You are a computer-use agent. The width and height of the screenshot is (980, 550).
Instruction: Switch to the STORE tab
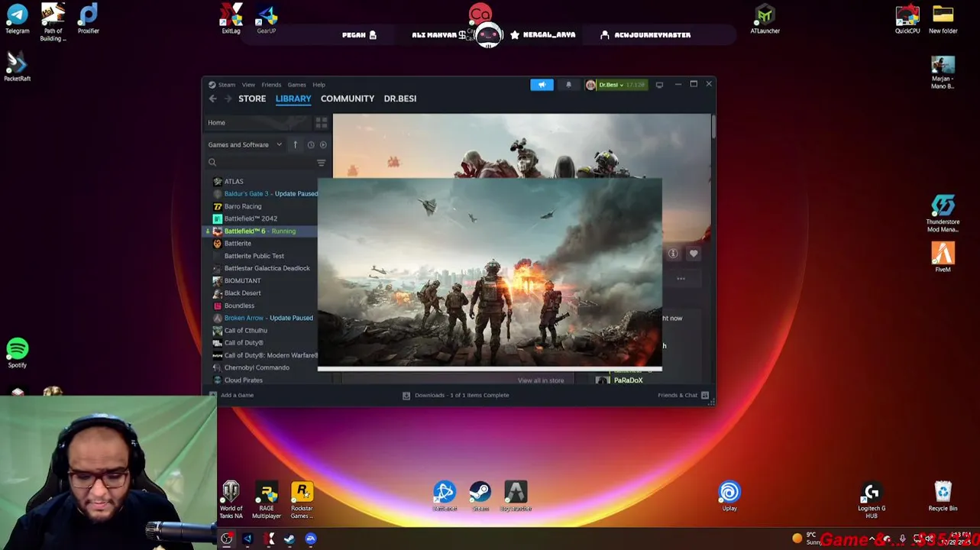[x=252, y=99]
